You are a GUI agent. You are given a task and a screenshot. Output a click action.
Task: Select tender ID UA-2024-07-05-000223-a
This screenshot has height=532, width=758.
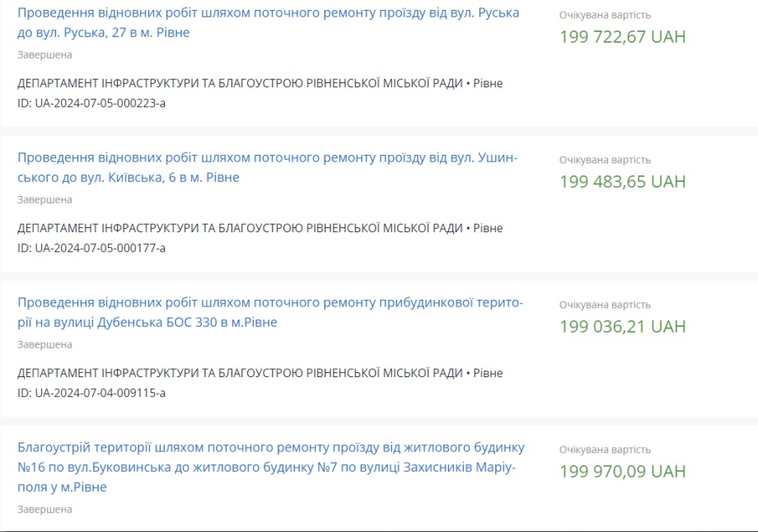click(x=91, y=103)
